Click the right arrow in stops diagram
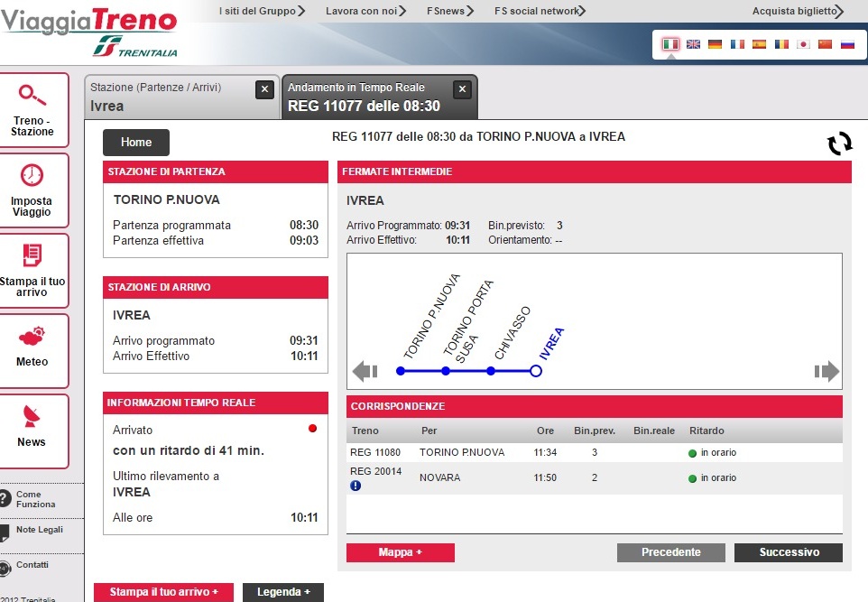The height and width of the screenshot is (602, 868). pyautogui.click(x=827, y=371)
